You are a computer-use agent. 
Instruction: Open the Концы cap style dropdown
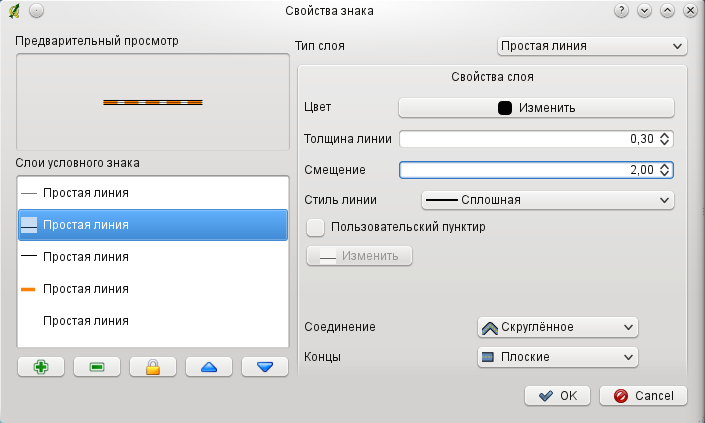pyautogui.click(x=558, y=356)
